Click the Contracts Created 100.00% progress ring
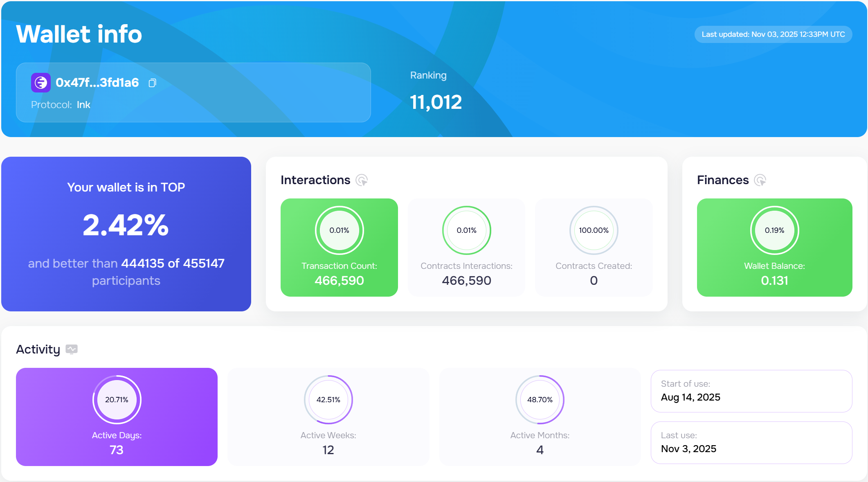 tap(594, 230)
